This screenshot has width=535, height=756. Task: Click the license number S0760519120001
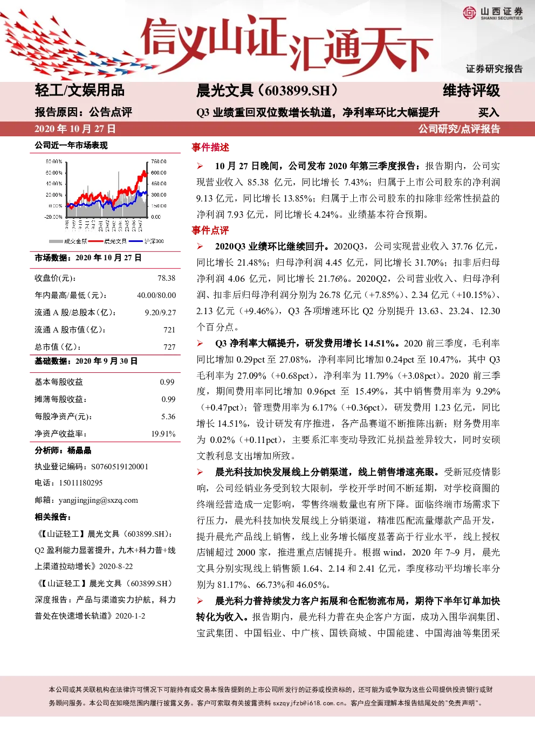(x=120, y=467)
